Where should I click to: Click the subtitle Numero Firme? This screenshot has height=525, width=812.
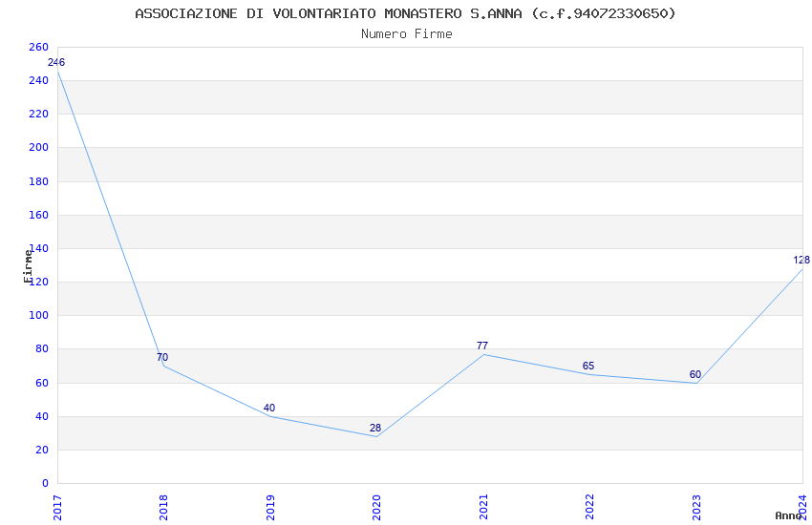[x=407, y=34]
